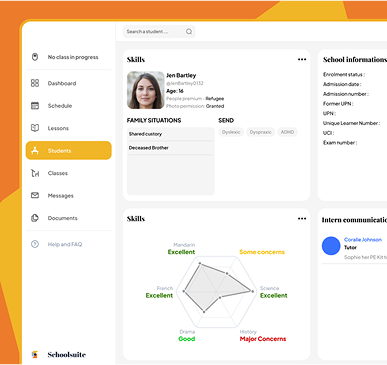The image size is (387, 365).
Task: Click the Messages envelope icon
Action: pos(35,195)
